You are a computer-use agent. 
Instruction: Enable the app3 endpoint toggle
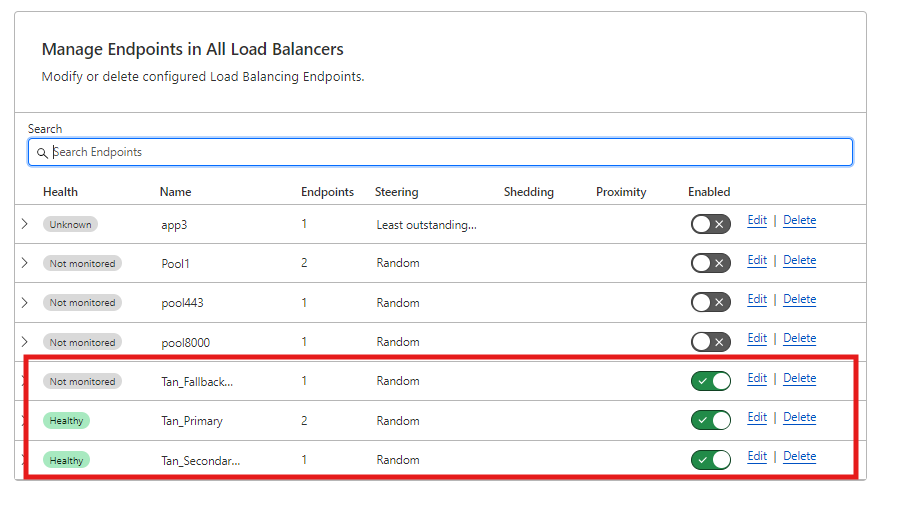710,224
